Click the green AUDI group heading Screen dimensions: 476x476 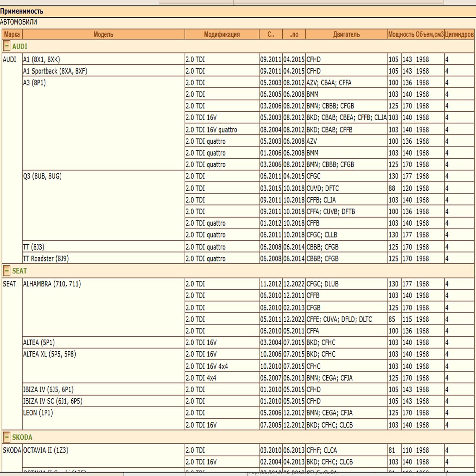click(x=20, y=46)
